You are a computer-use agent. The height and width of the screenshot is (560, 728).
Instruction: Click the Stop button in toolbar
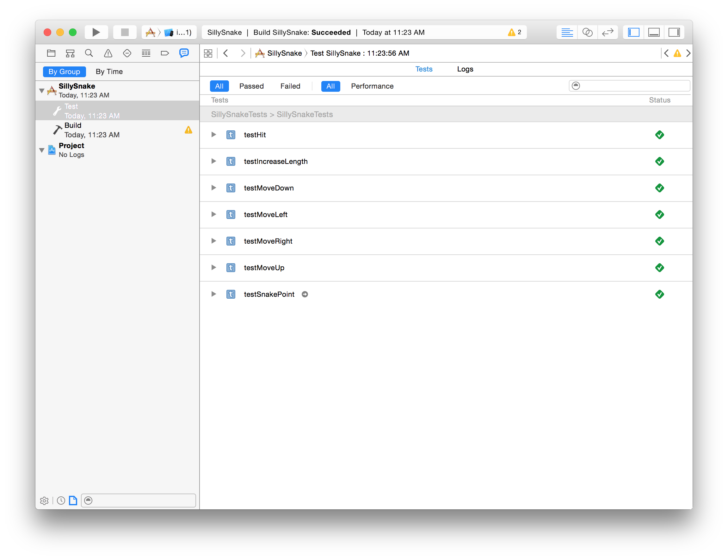click(125, 32)
